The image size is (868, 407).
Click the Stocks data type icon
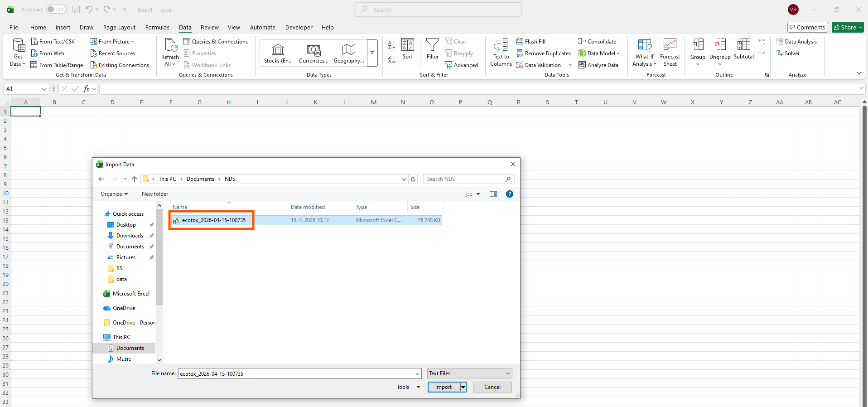(278, 49)
